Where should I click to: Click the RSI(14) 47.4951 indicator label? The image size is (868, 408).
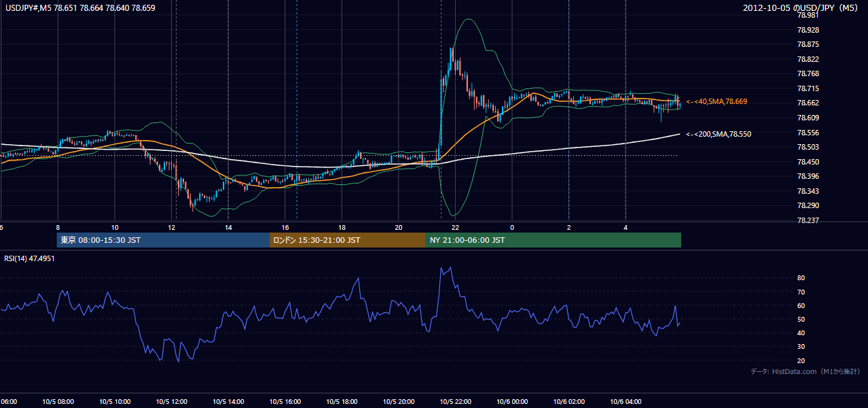point(30,258)
